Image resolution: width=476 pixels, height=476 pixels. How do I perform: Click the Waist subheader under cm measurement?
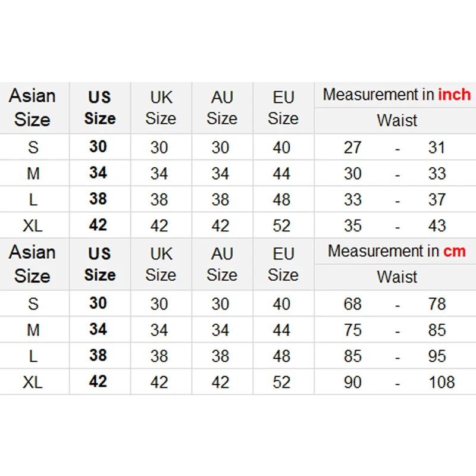coord(397,277)
